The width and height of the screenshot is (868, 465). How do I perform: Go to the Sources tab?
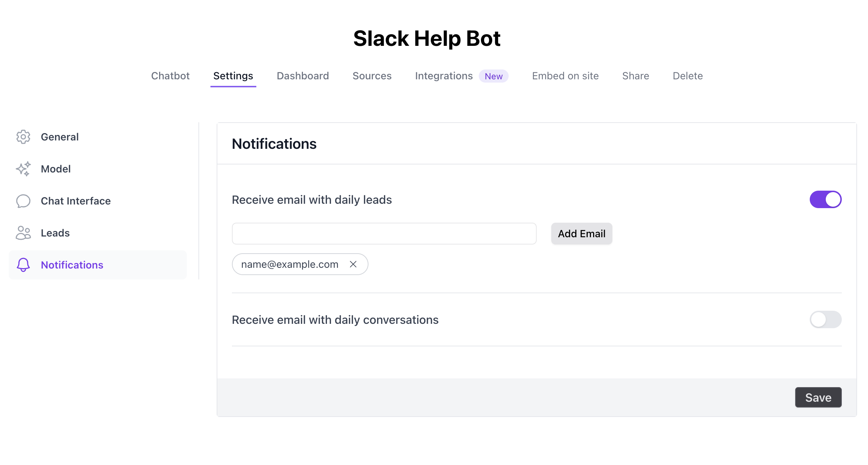click(x=372, y=76)
